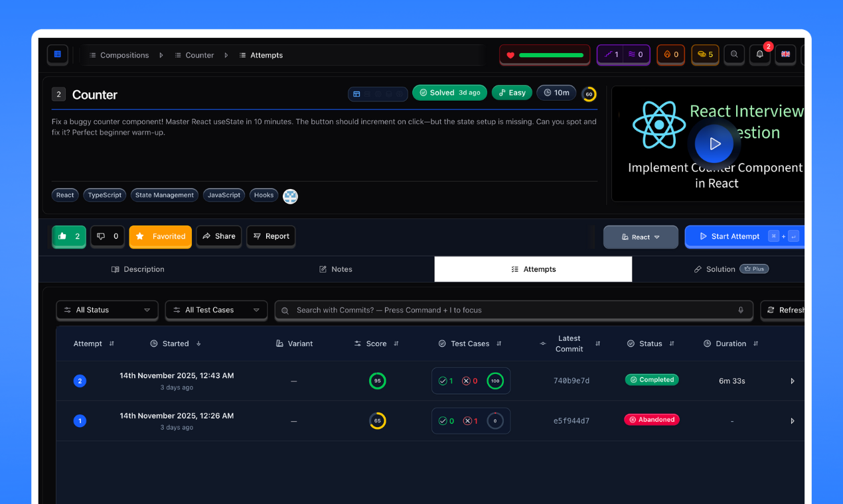
Task: Sort by Latest Commit column
Action: point(570,344)
